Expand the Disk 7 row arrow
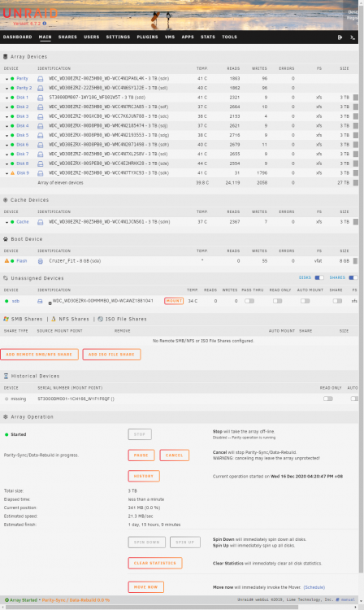Image resolution: width=364 pixels, height=610 pixels. pos(6,155)
